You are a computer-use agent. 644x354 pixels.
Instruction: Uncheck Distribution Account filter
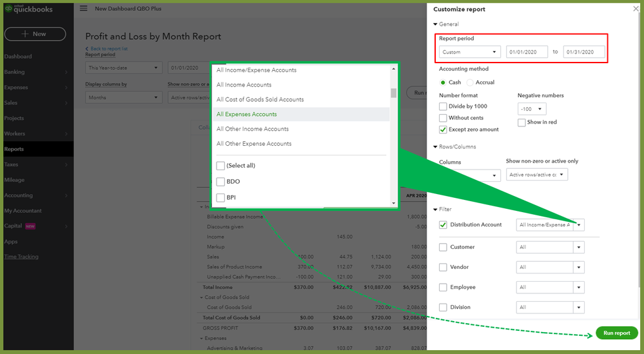(443, 225)
